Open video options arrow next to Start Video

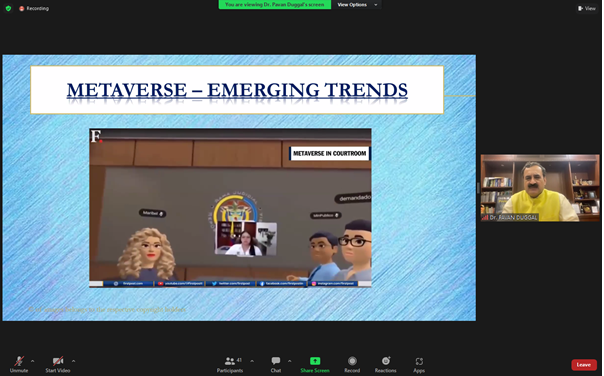(x=73, y=361)
